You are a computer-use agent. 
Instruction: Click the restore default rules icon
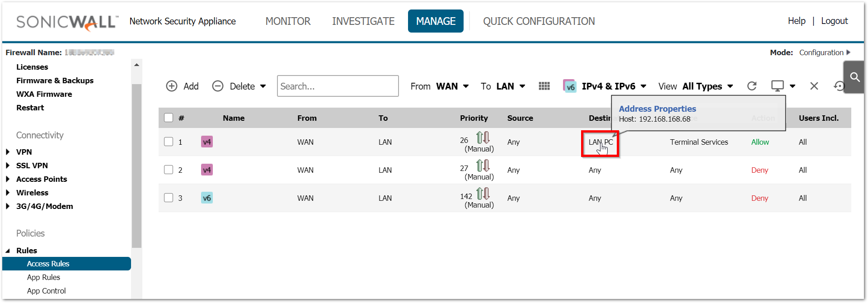(839, 86)
